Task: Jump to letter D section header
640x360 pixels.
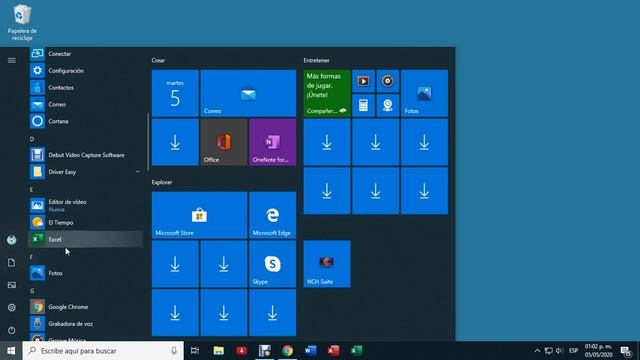Action: coord(32,139)
